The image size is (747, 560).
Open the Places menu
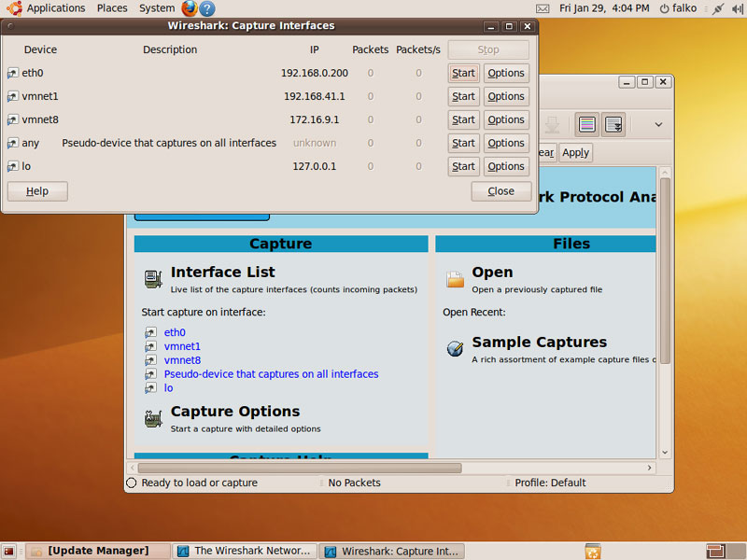[112, 8]
